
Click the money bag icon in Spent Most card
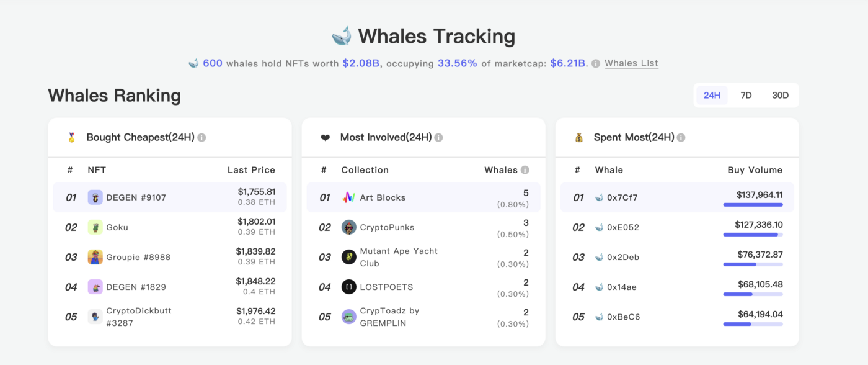(x=579, y=137)
